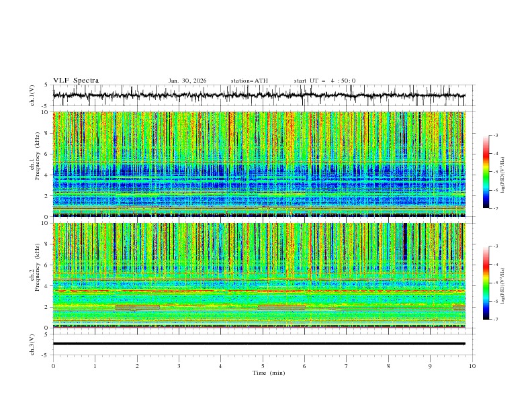The width and height of the screenshot is (532, 411).
Task: Select the ch.3 voltage flat trace panel
Action: point(262,343)
